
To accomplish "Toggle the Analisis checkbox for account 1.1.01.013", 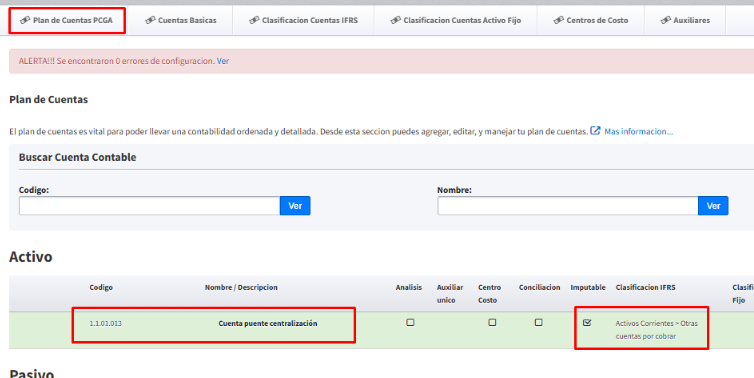I will (x=410, y=323).
